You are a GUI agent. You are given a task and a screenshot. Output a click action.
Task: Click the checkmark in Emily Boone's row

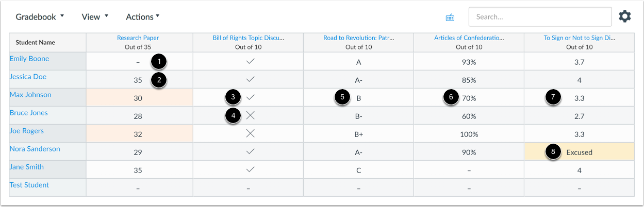250,61
